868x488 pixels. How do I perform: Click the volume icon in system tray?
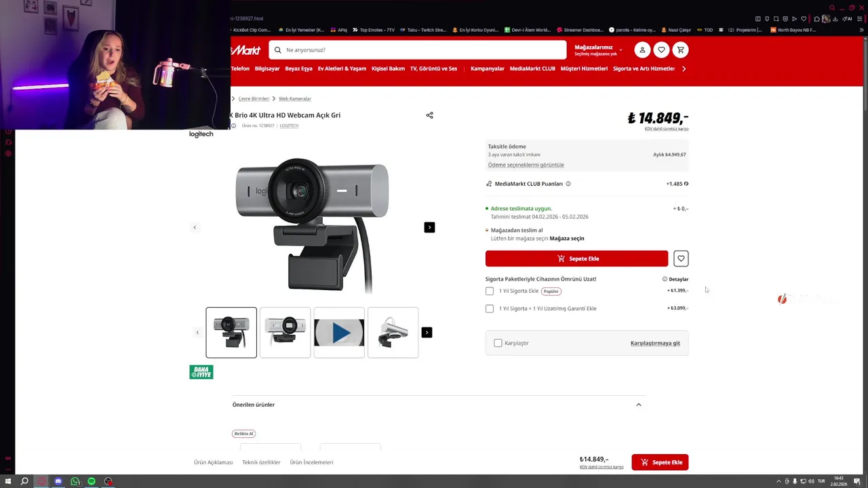811,481
